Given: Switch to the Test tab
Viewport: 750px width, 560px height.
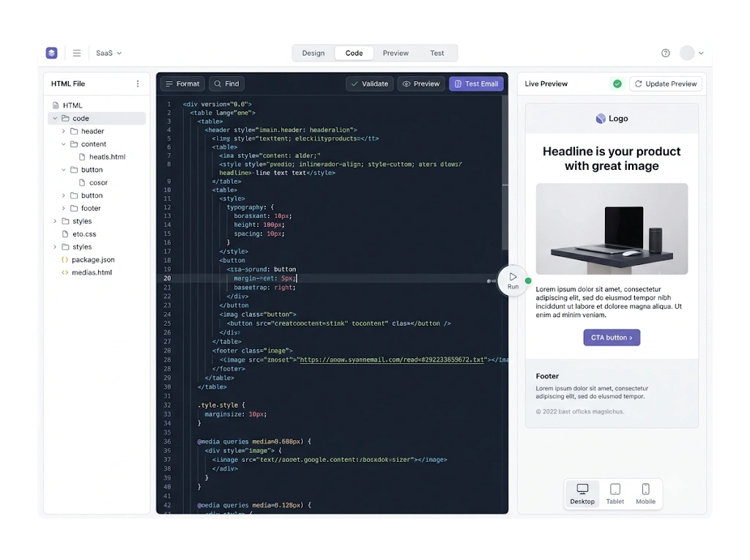Looking at the screenshot, I should [x=437, y=53].
